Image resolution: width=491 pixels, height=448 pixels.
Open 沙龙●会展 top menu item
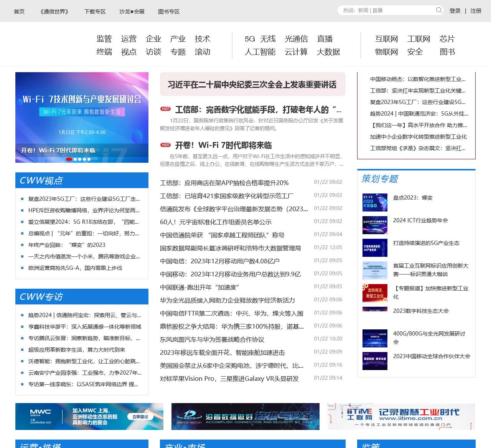click(132, 12)
